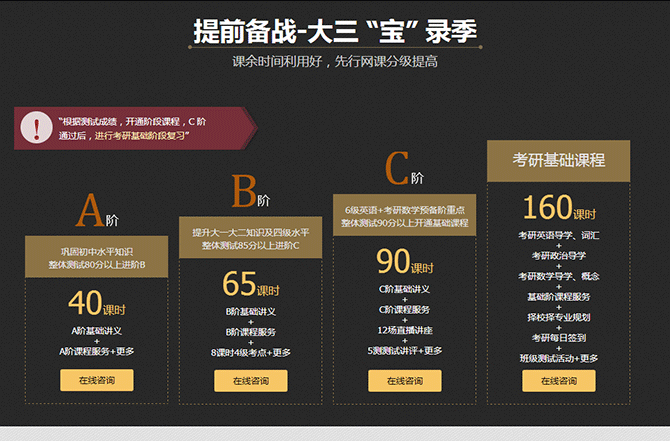Select the 考研基础课程 header box
The height and width of the screenshot is (441, 670).
point(558,160)
